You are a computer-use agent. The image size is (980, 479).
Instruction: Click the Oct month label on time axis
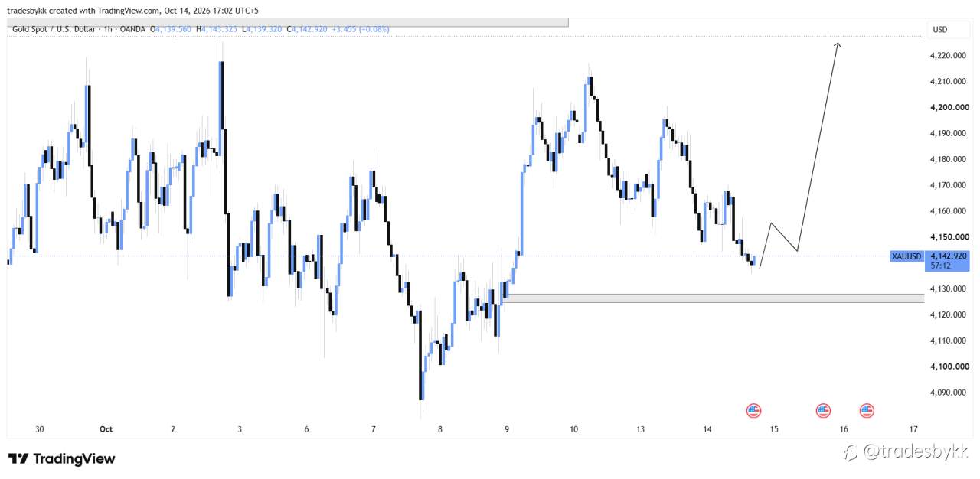coord(106,430)
